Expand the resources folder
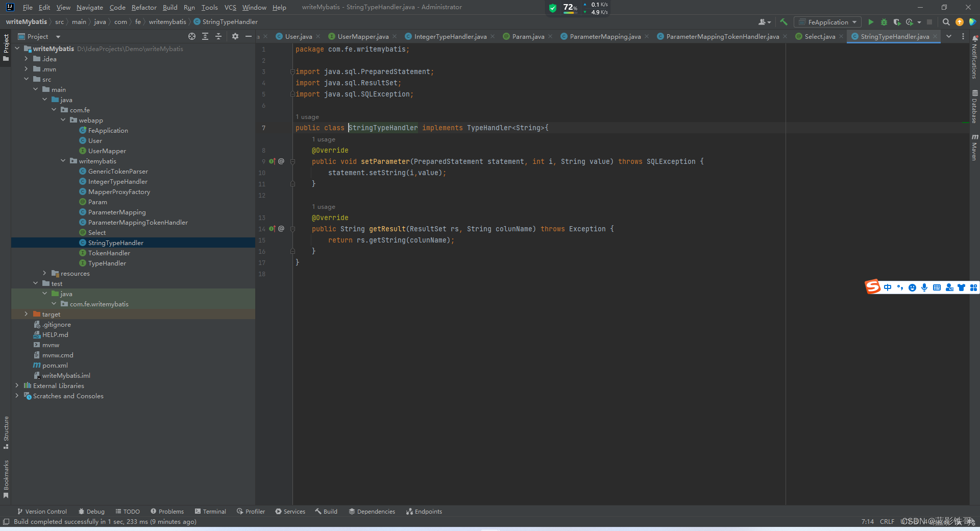Screen dimensions: 980x531 coord(44,273)
